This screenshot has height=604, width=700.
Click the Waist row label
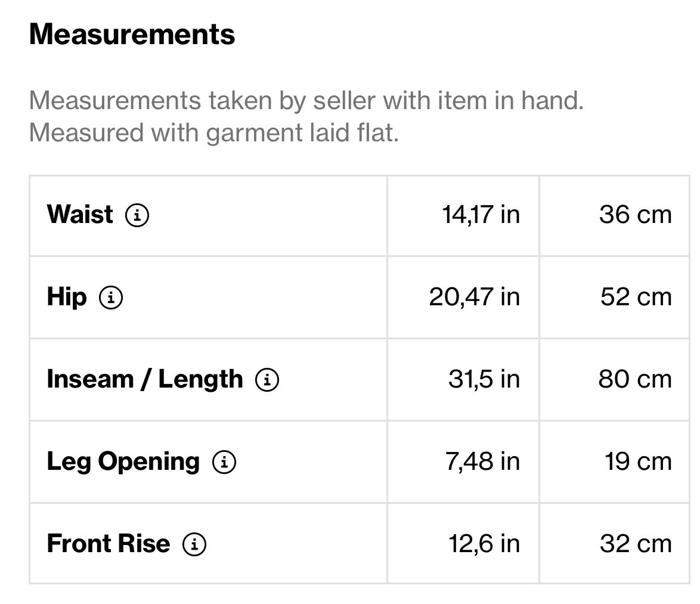click(x=80, y=215)
